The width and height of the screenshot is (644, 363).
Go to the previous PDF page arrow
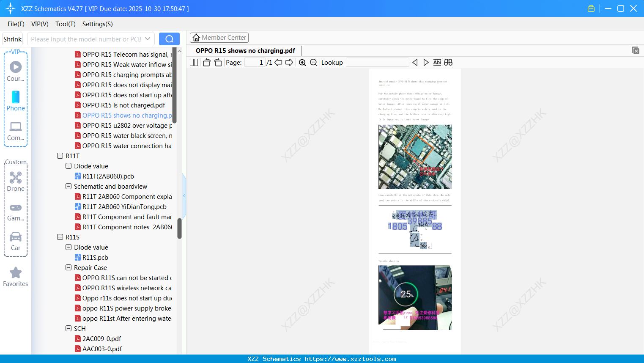tap(278, 63)
